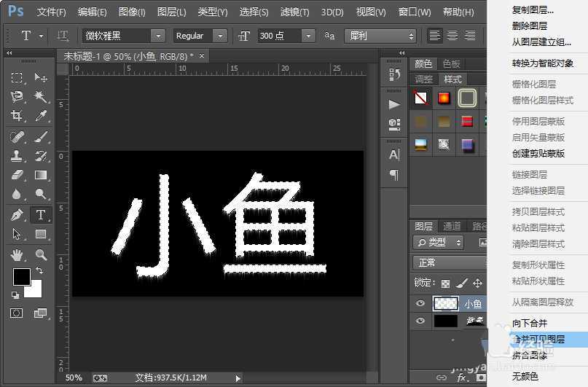The image size is (588, 387).
Task: Open the 滤镜(T) menu
Action: 295,12
